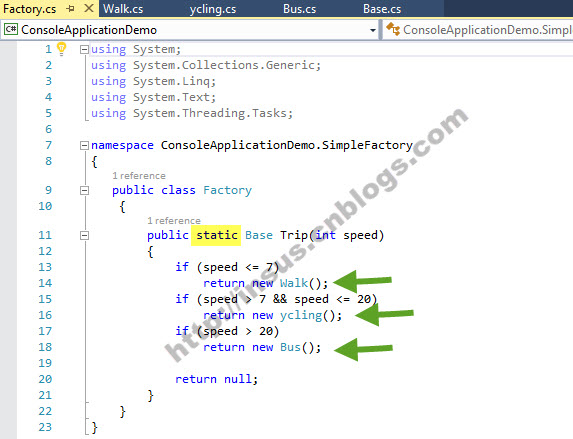Click 'ConsoleApplicationDemo.SimpleFactory' namespace name

coord(286,145)
